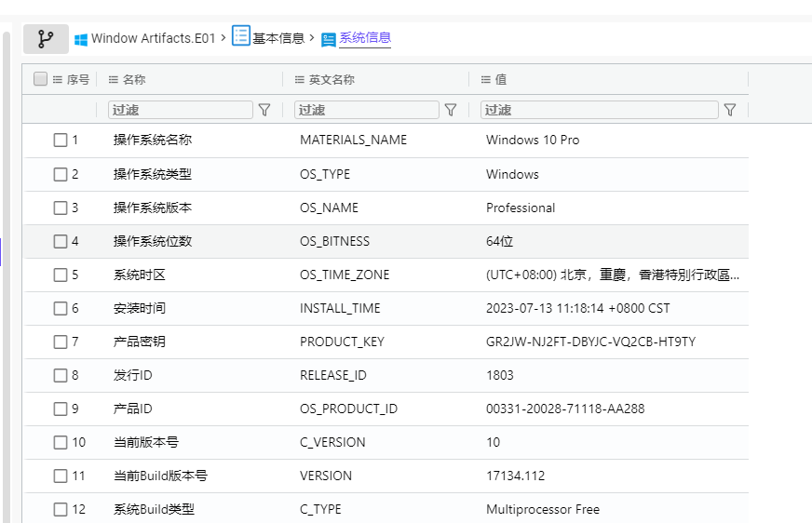
Task: Select the OS_TYPE cell
Action: 325,174
